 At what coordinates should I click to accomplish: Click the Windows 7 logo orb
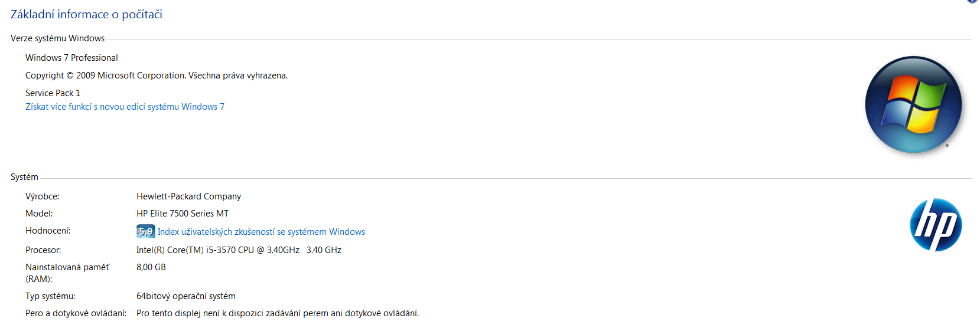click(x=913, y=105)
